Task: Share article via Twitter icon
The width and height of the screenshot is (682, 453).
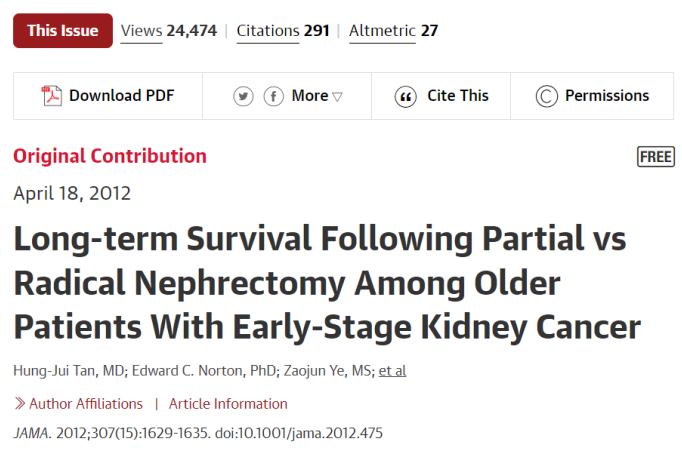Action: [243, 96]
